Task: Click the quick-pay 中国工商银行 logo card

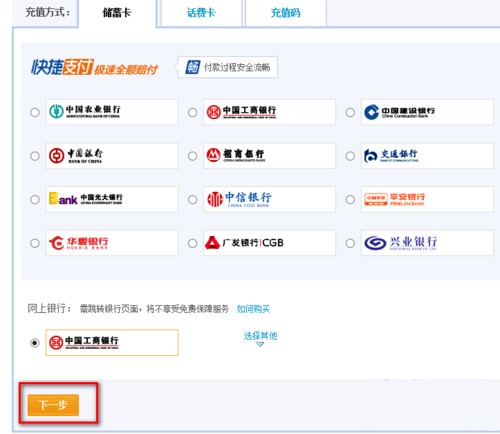Action: click(269, 112)
